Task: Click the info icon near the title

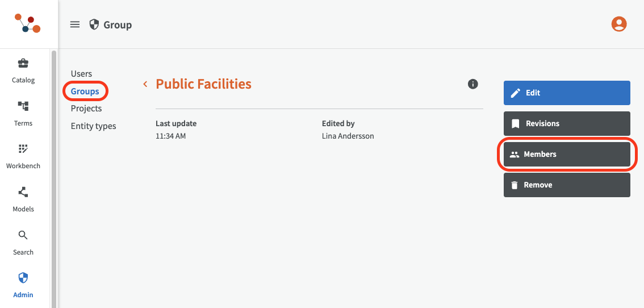Action: point(472,84)
